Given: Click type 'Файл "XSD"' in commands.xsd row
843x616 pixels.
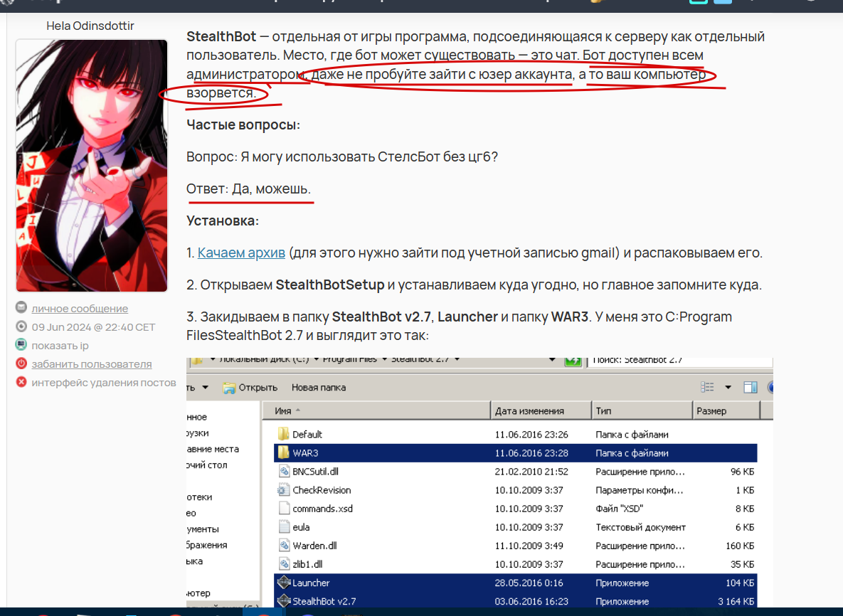Looking at the screenshot, I should point(619,509).
